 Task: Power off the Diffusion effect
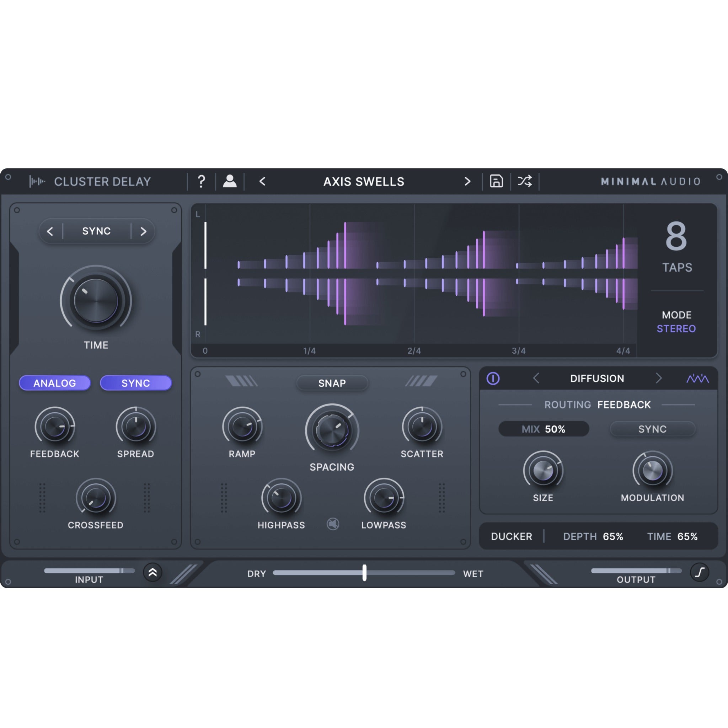coord(494,379)
